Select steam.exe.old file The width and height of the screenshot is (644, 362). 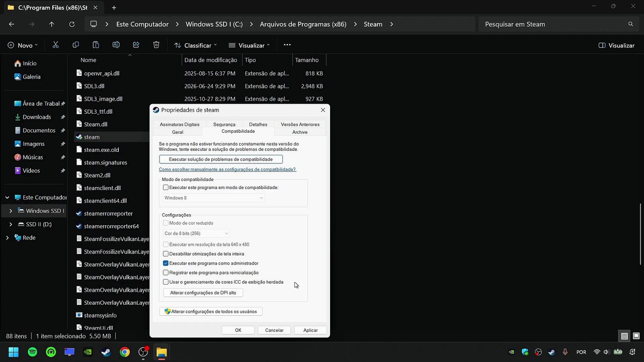coord(101,150)
